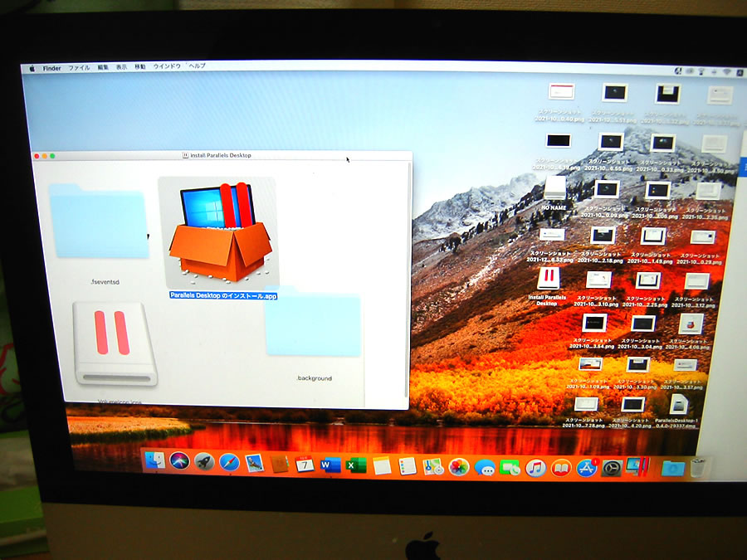Select screenshot 2021-10...4.08.png thumbnail
The image size is (747, 560).
[691, 324]
